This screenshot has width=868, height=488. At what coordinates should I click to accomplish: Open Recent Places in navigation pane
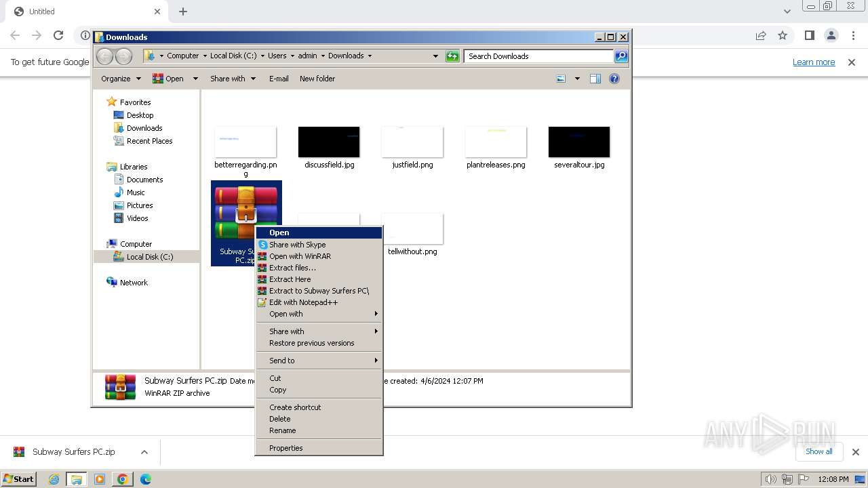149,141
